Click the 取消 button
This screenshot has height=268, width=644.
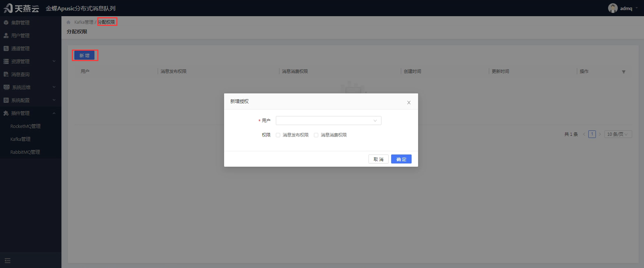[379, 159]
